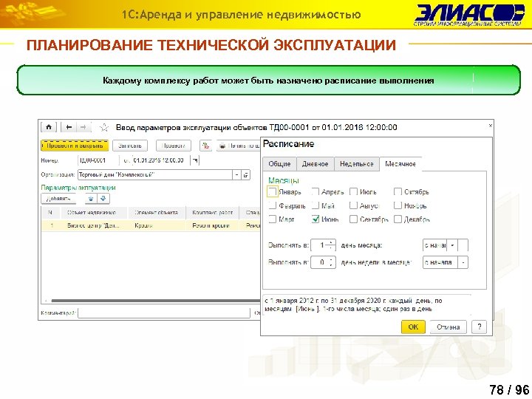The width and height of the screenshot is (532, 399).
Task: Click the table's horizontal scrollbar
Action: point(154,301)
